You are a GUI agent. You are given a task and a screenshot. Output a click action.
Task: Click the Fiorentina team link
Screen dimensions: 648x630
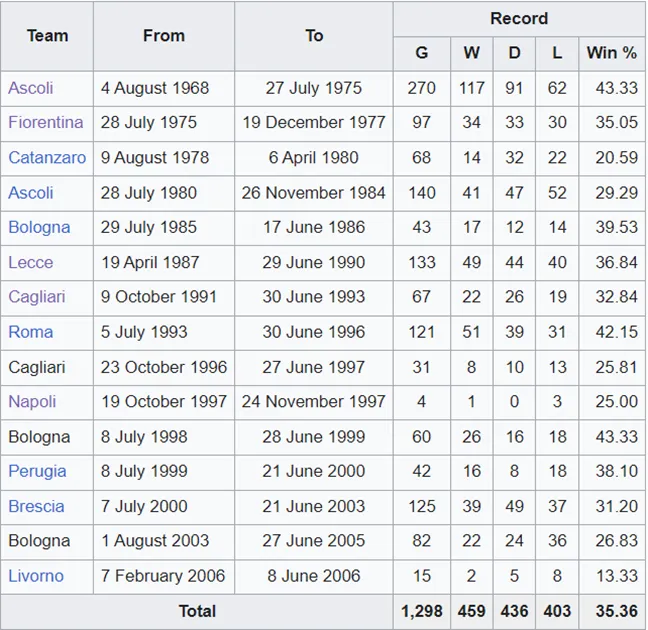tap(46, 123)
